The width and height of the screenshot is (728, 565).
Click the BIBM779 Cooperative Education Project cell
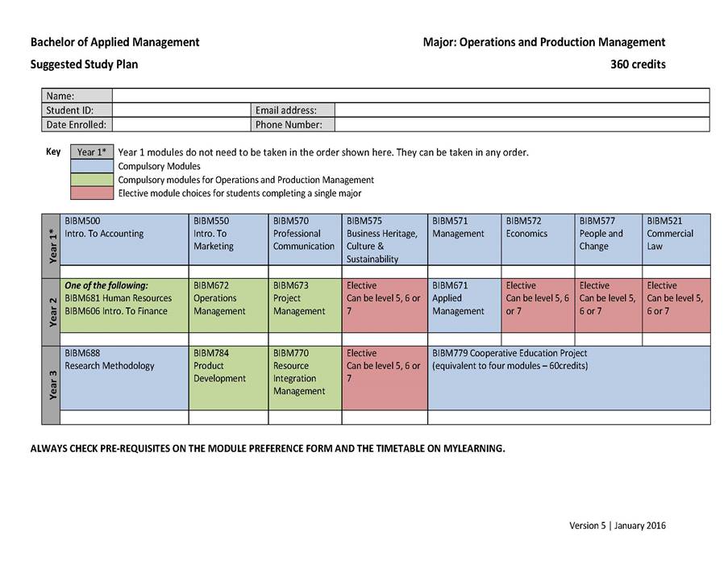point(568,378)
